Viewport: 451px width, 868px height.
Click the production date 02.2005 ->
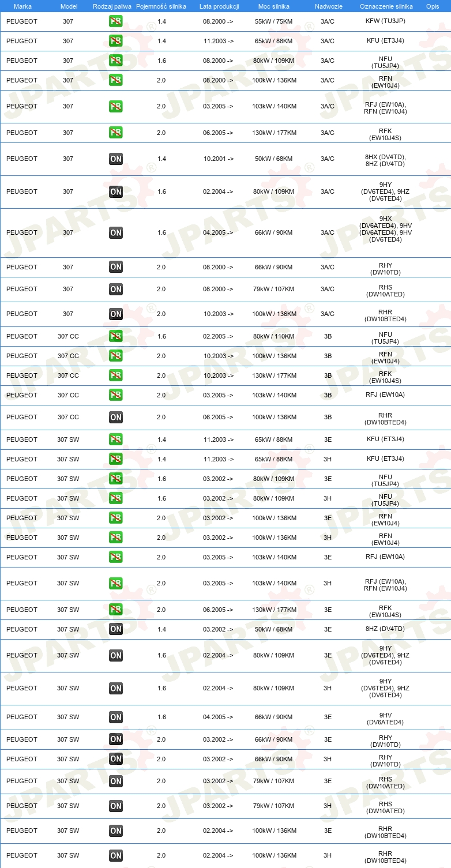(218, 336)
